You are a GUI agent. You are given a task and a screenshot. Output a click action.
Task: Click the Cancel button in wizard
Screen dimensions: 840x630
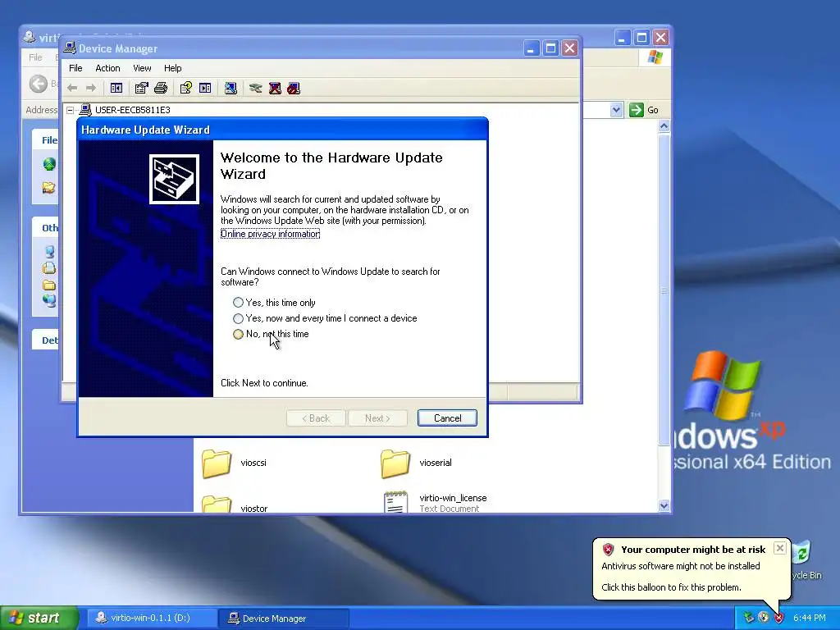coord(447,418)
